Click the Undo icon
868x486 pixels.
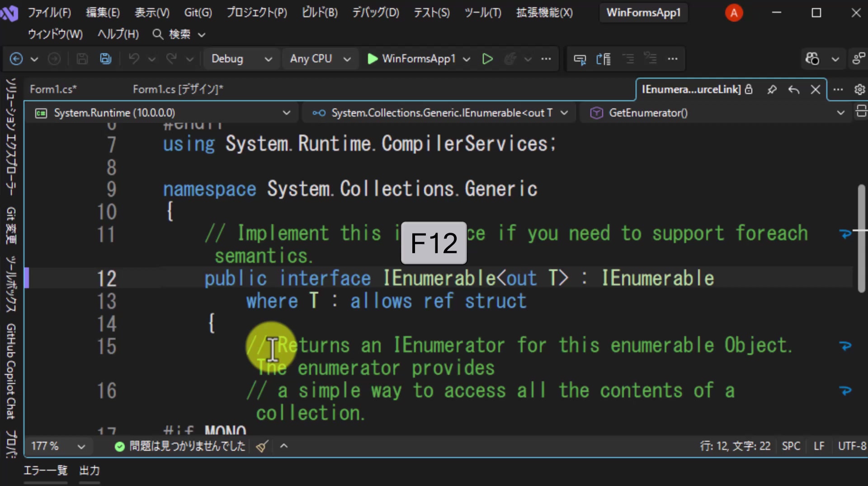pos(134,59)
